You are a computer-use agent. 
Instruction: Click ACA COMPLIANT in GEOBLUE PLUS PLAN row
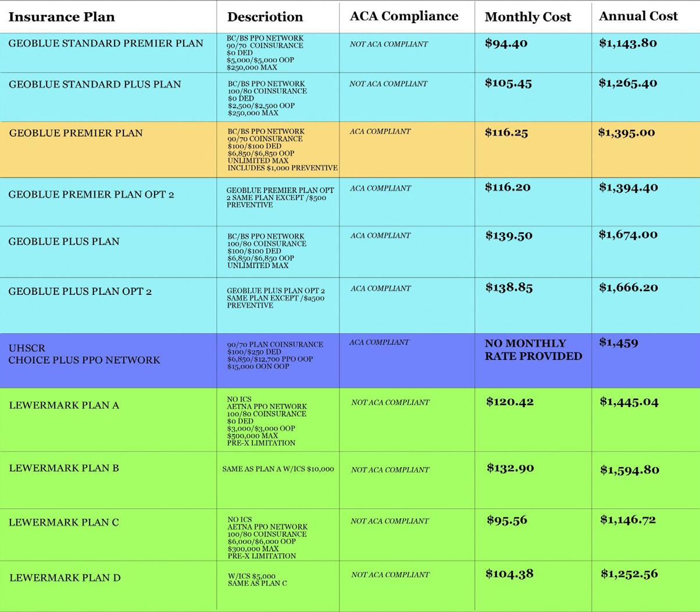pos(381,236)
